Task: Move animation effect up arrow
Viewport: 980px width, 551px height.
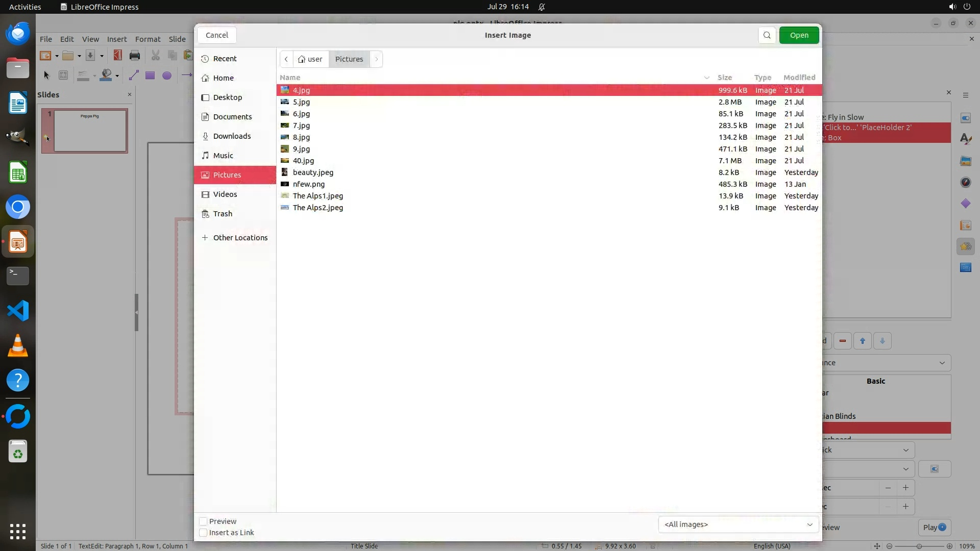Action: coord(863,341)
